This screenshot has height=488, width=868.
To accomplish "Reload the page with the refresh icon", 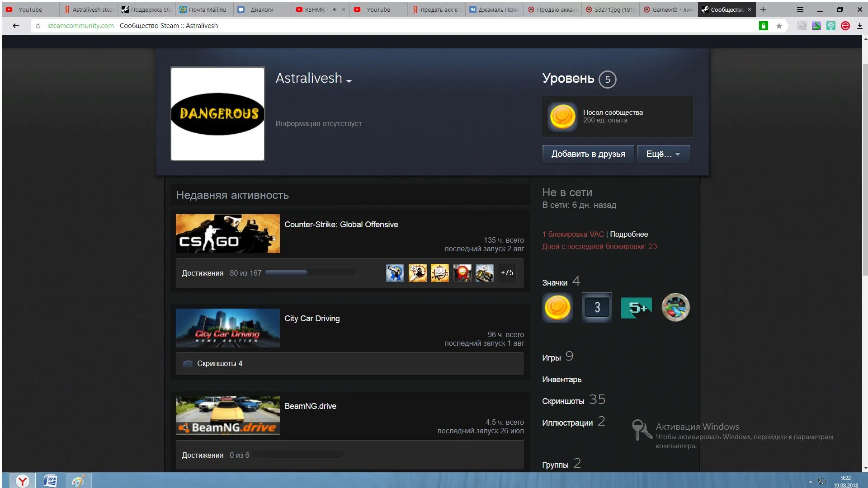I will click(x=38, y=26).
